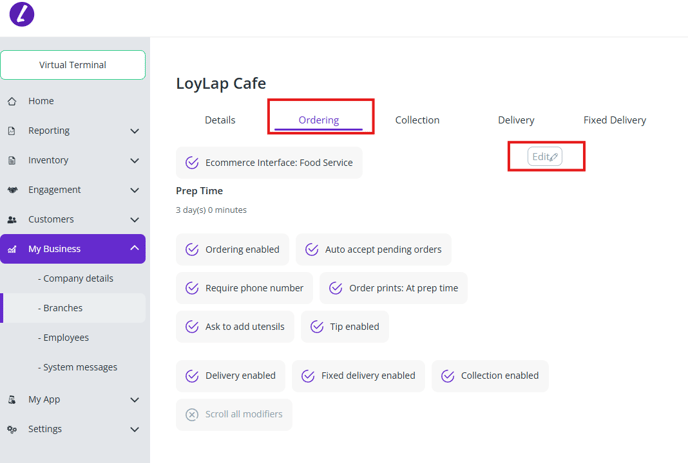The width and height of the screenshot is (688, 463).
Task: Expand the Settings menu chevron
Action: 135,430
